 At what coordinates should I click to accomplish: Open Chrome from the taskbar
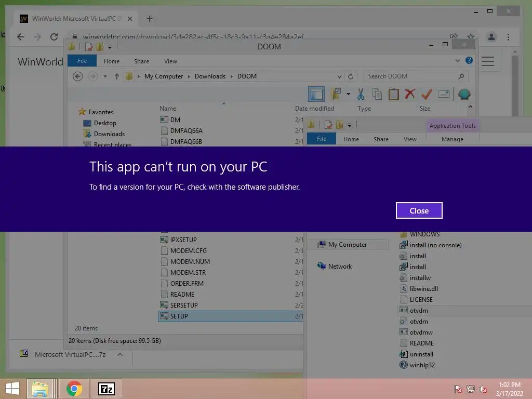(x=74, y=389)
